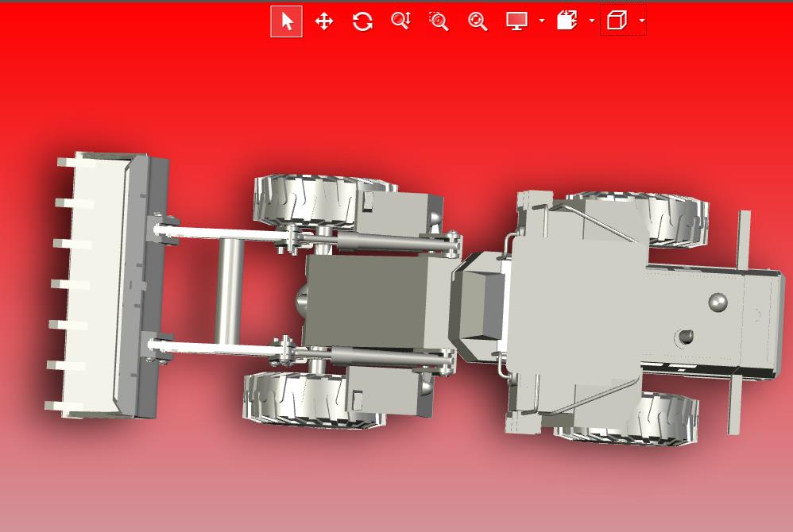This screenshot has width=793, height=532.
Task: Choose the zoom in/out magnifier tool
Action: pyautogui.click(x=400, y=21)
